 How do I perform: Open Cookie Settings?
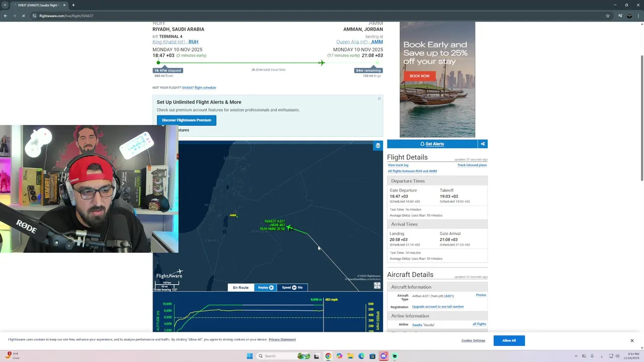[473, 340]
